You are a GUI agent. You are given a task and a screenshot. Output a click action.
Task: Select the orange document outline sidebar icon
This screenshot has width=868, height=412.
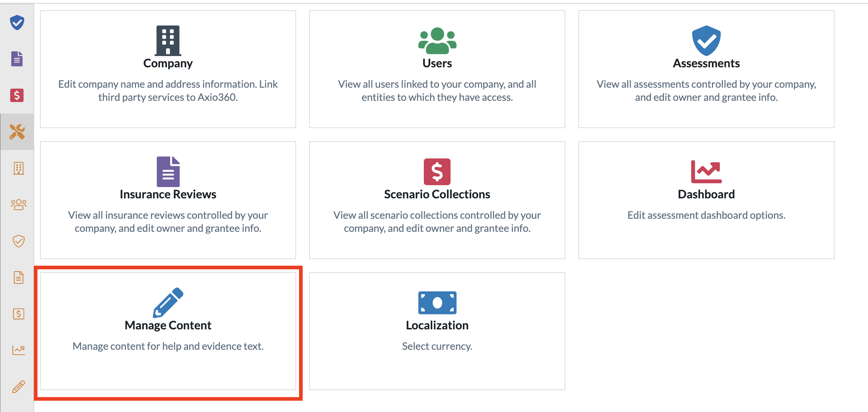(19, 277)
